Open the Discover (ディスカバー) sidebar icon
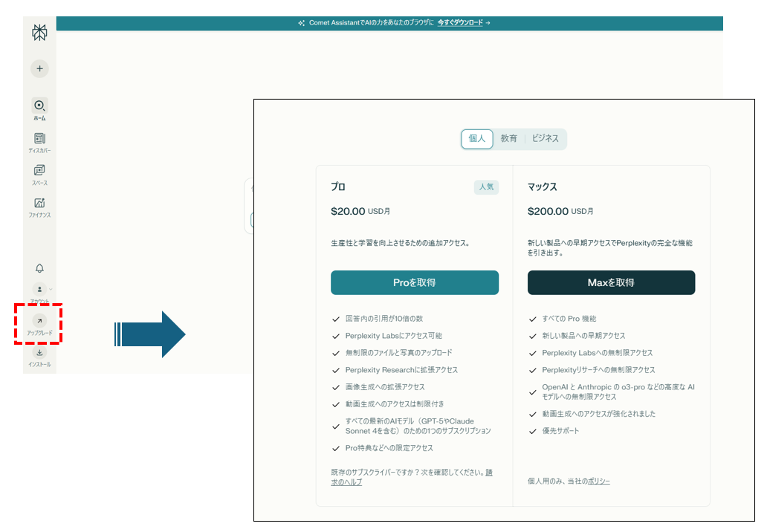 coord(39,139)
